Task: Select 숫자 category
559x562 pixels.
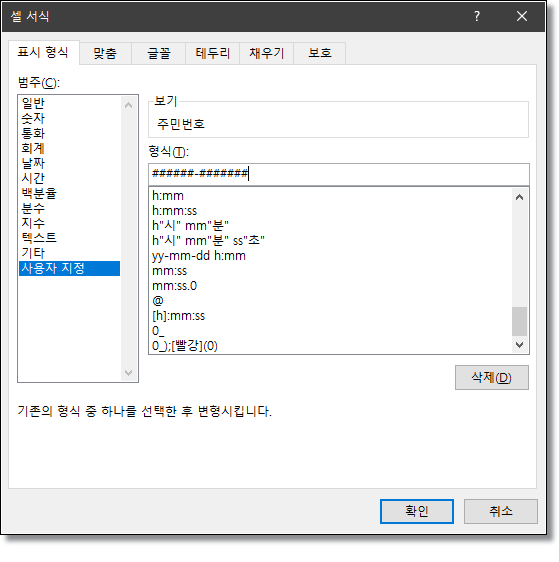Action: pos(70,118)
